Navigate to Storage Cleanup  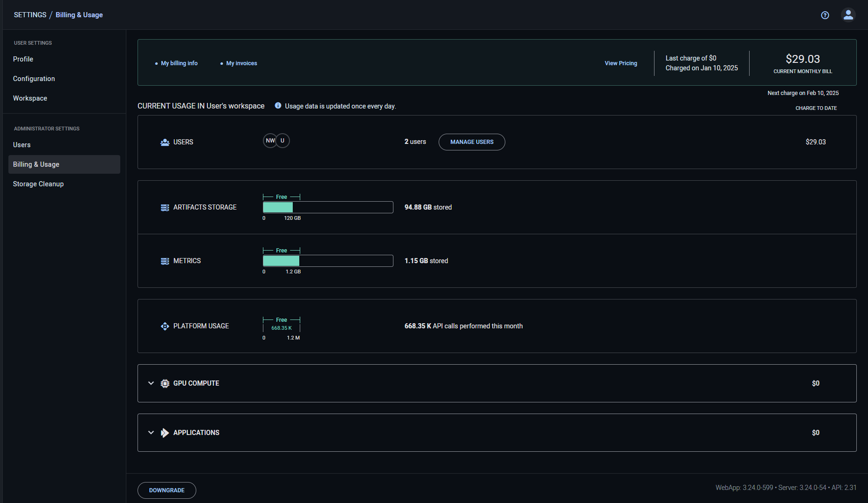[x=38, y=184]
